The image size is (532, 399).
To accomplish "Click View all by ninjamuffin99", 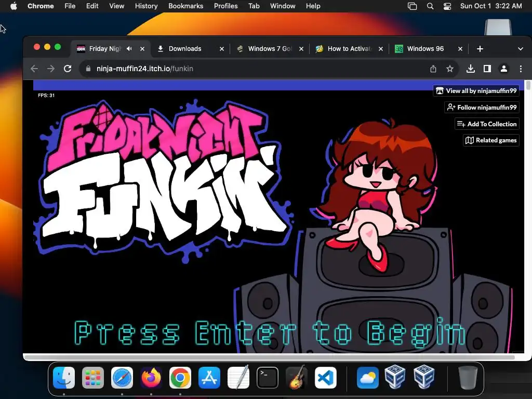I will [x=476, y=91].
